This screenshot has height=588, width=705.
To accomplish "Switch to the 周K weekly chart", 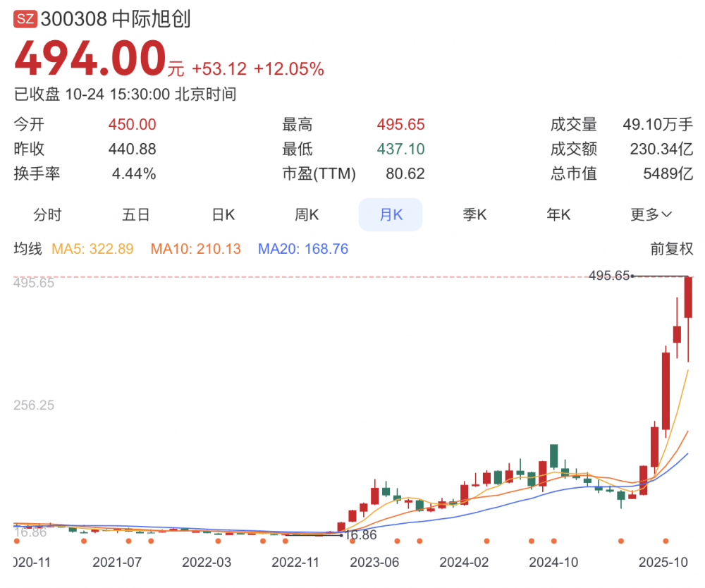I will (306, 214).
